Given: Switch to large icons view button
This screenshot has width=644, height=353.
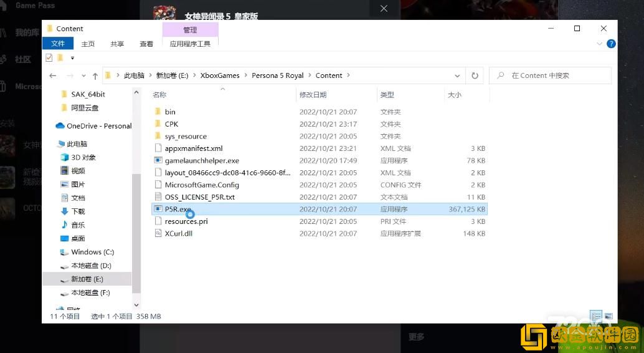Looking at the screenshot, I should [608, 316].
